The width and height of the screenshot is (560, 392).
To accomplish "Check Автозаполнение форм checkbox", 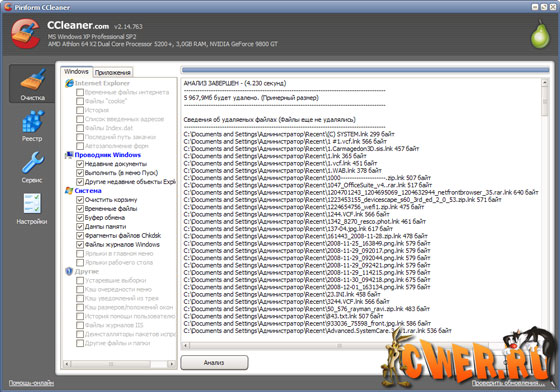I will point(80,146).
